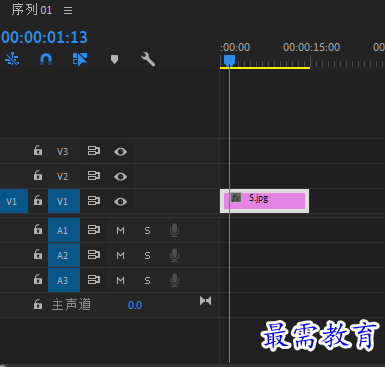Mute track A3 with M button
This screenshot has width=385, height=367.
click(120, 281)
